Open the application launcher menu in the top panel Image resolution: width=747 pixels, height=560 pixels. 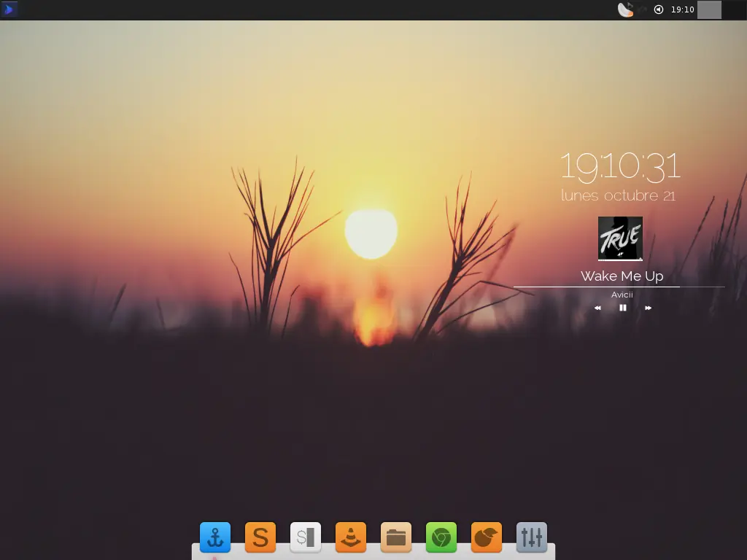(9, 9)
